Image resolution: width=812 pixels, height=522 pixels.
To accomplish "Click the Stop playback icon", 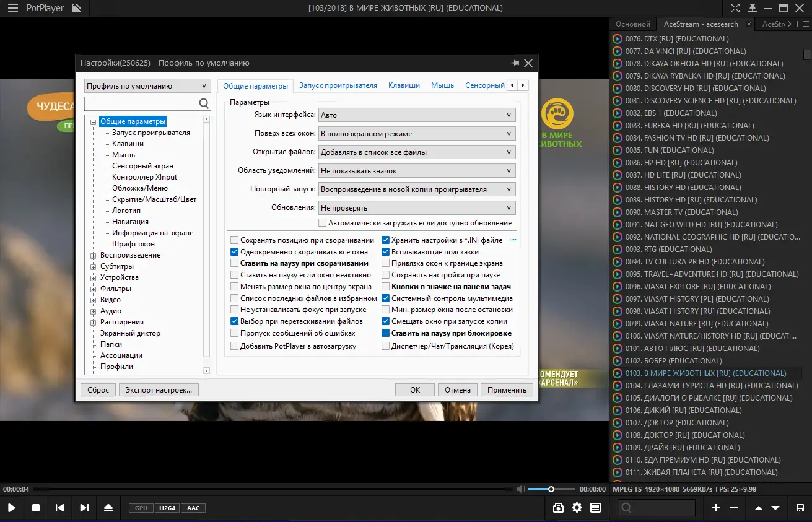I will pos(36,508).
